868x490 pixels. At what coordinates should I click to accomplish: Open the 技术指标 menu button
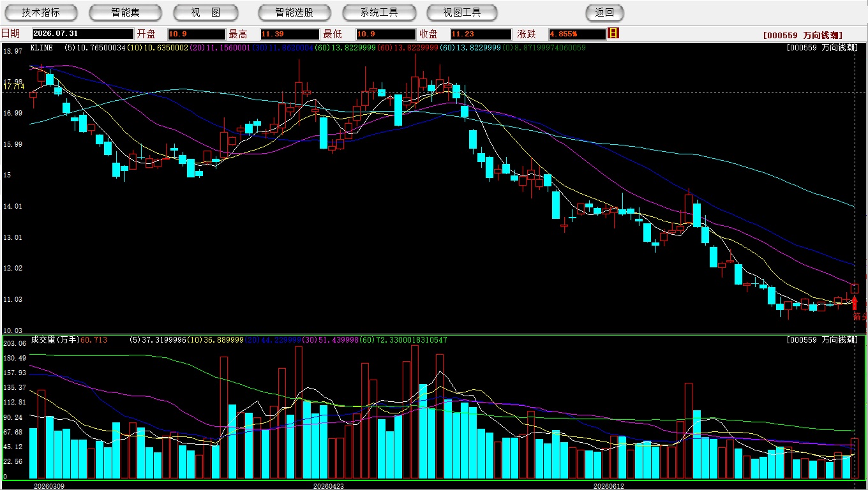pos(41,12)
